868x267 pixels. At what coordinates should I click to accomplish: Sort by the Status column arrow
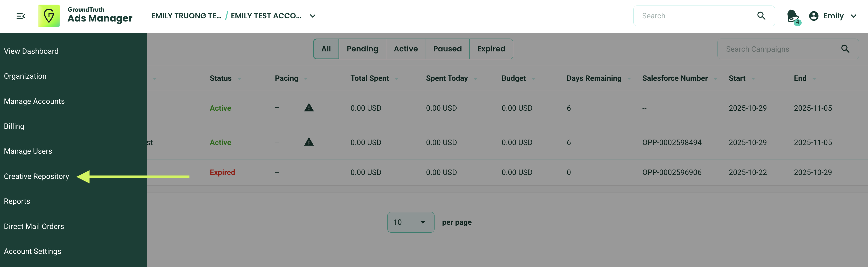tap(239, 78)
